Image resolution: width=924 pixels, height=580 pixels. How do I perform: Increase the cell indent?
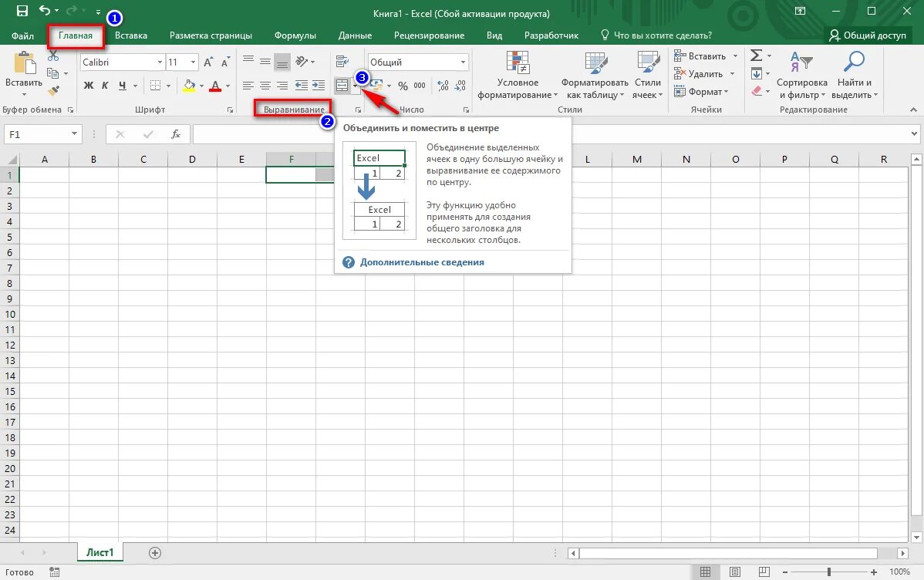(319, 86)
